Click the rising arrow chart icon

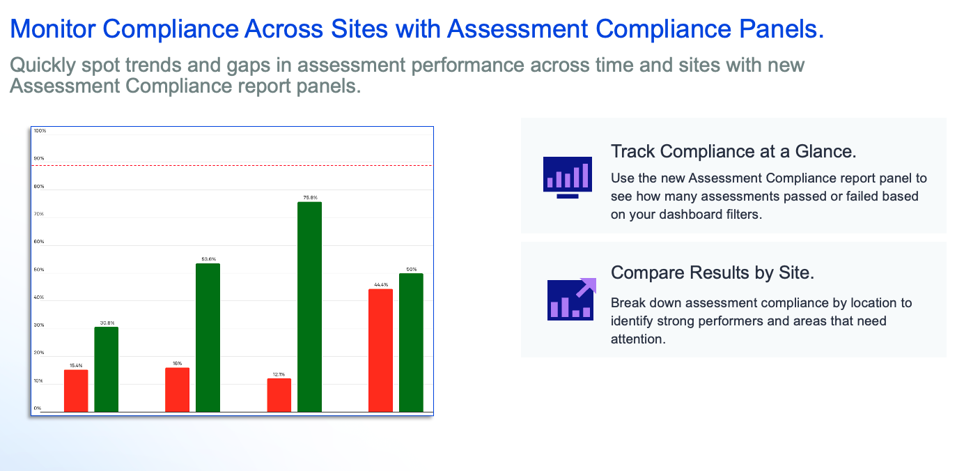tap(572, 299)
